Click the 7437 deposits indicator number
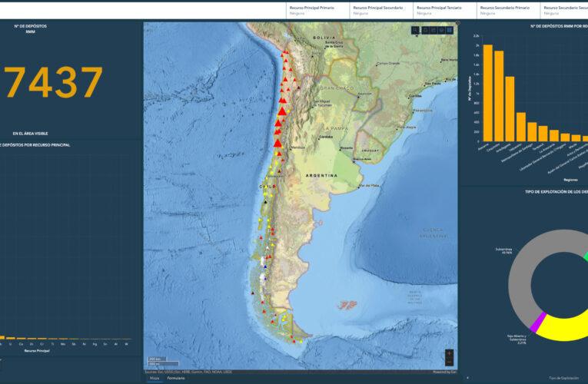Image resolution: width=588 pixels, height=384 pixels. pos(52,82)
